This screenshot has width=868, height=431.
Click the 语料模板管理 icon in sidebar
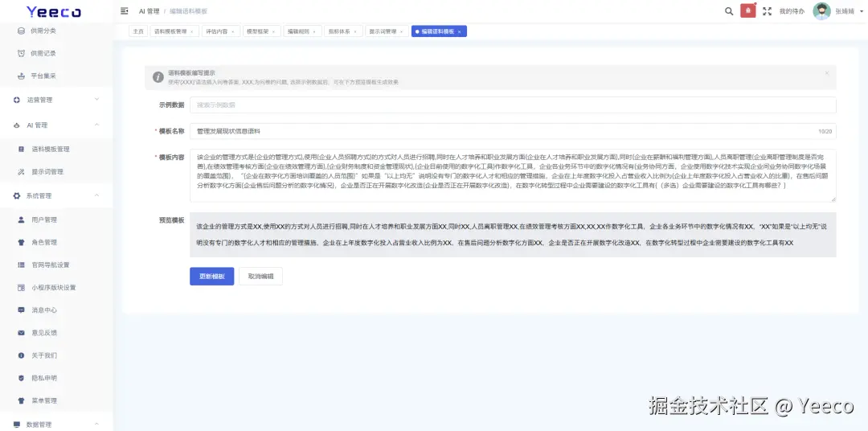21,149
